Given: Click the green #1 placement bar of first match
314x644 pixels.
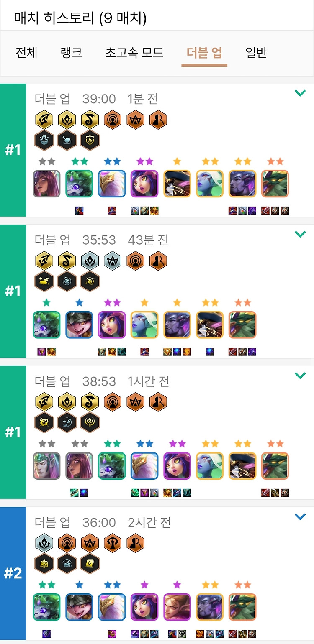Looking at the screenshot, I should click(x=13, y=150).
